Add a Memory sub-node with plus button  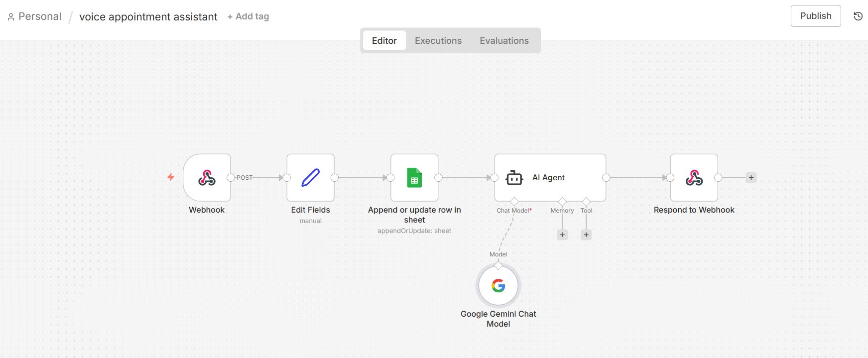(x=562, y=235)
